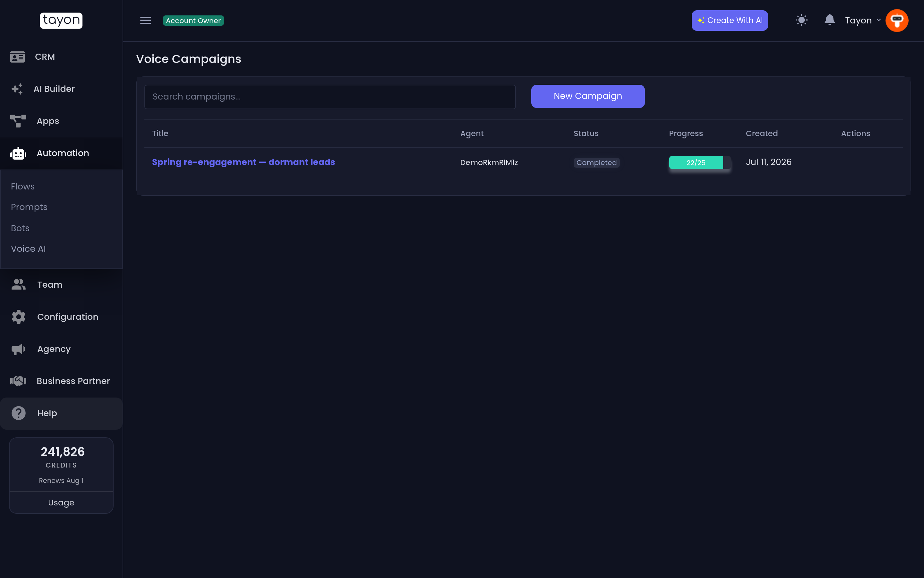This screenshot has width=924, height=578.
Task: Click the Title column header
Action: click(160, 133)
